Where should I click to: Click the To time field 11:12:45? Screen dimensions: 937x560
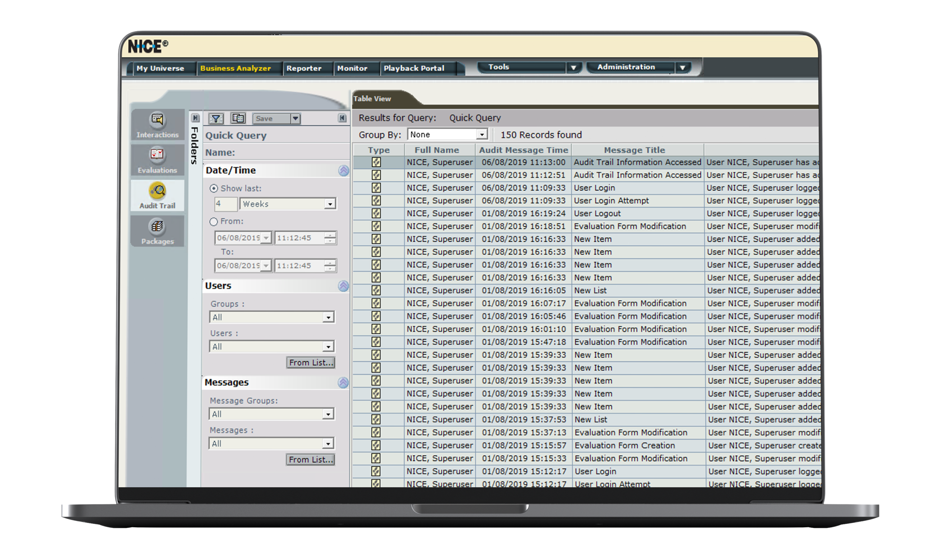coord(300,266)
